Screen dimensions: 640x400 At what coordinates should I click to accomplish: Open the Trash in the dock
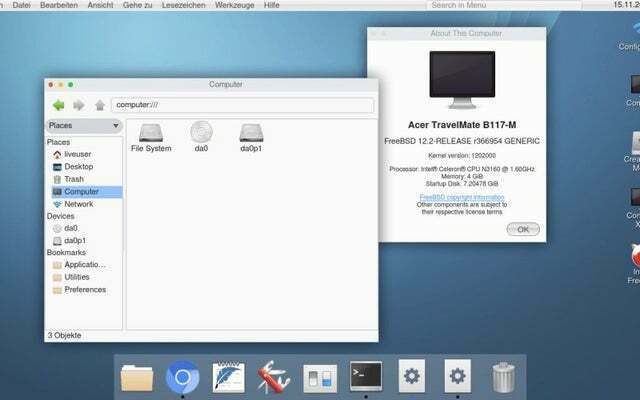[x=504, y=377]
